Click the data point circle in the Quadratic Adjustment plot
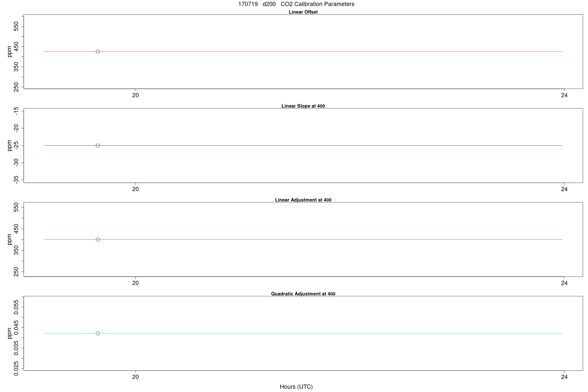The image size is (588, 392). (x=98, y=334)
